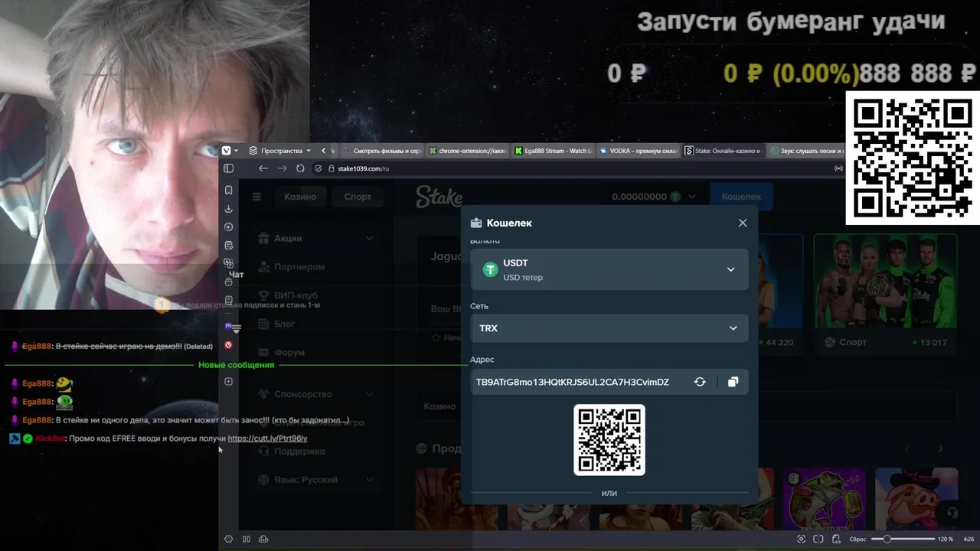This screenshot has width=980, height=551.
Task: Add a new web panel with plus icon
Action: click(228, 381)
